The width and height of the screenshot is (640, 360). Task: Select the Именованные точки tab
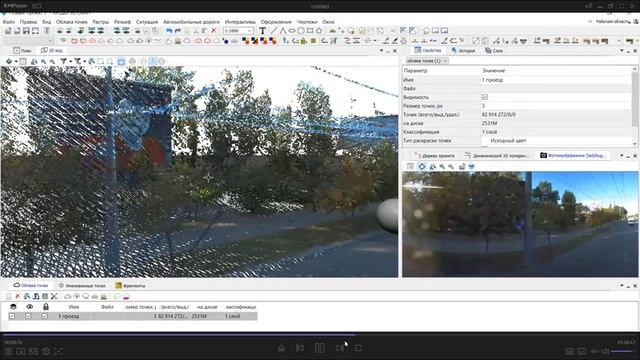pyautogui.click(x=82, y=285)
